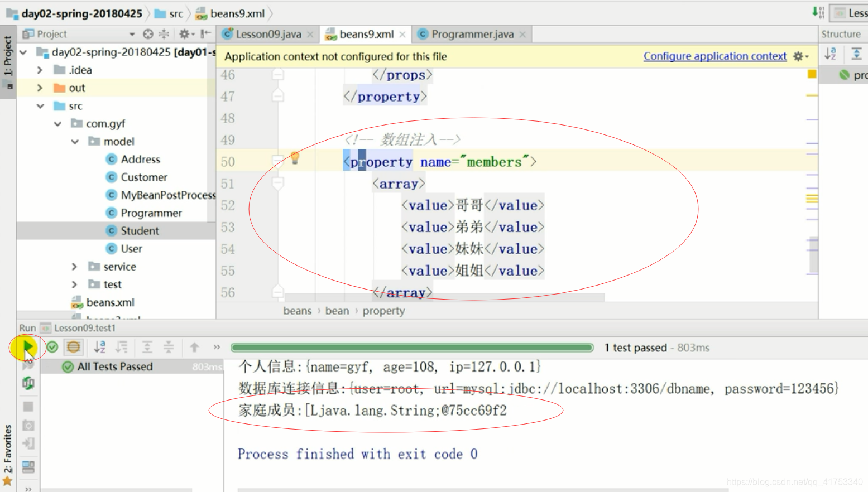The height and width of the screenshot is (492, 868).
Task: Go to previous failed test
Action: (194, 348)
